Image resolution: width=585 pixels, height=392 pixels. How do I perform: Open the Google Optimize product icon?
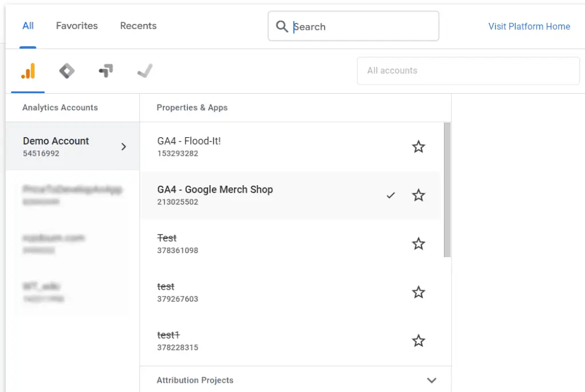106,71
